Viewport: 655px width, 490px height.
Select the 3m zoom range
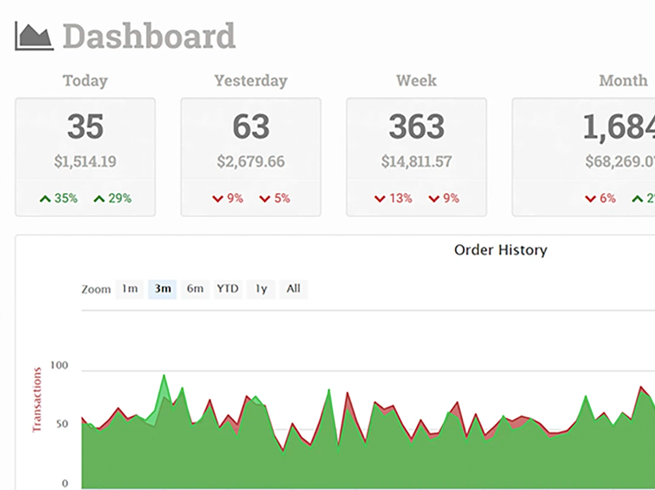162,289
